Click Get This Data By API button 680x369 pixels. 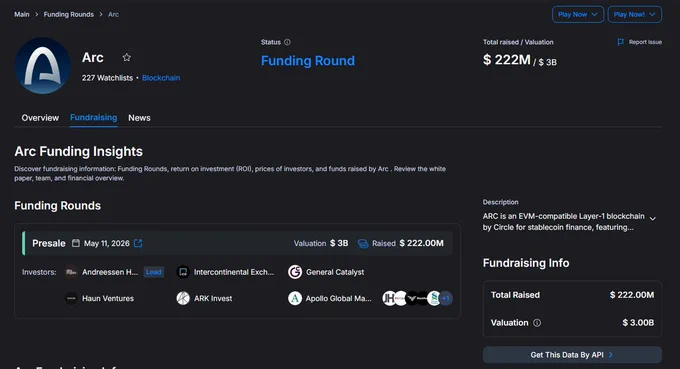572,355
